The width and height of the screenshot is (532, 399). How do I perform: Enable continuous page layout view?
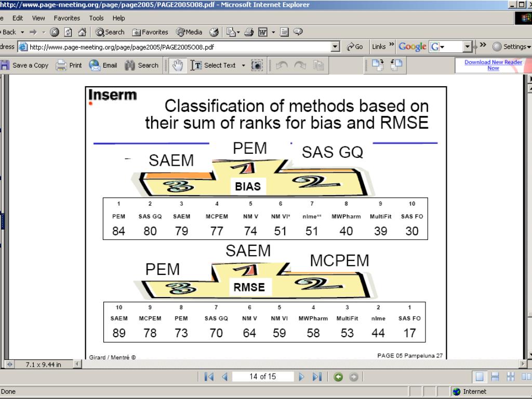click(496, 377)
